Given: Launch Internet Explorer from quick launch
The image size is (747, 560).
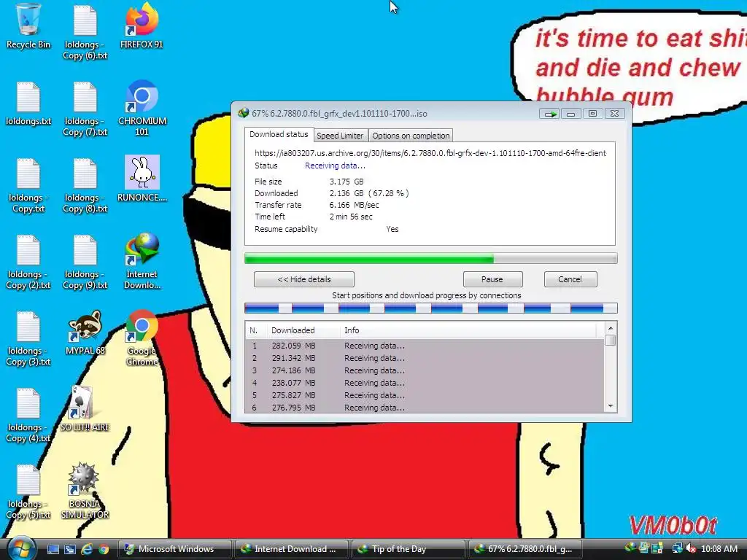Looking at the screenshot, I should (87, 549).
